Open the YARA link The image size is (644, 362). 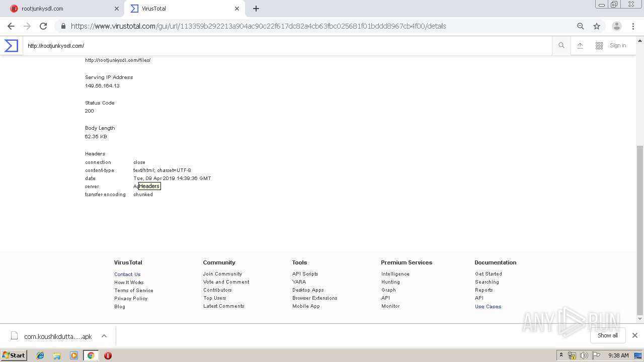pos(299,282)
